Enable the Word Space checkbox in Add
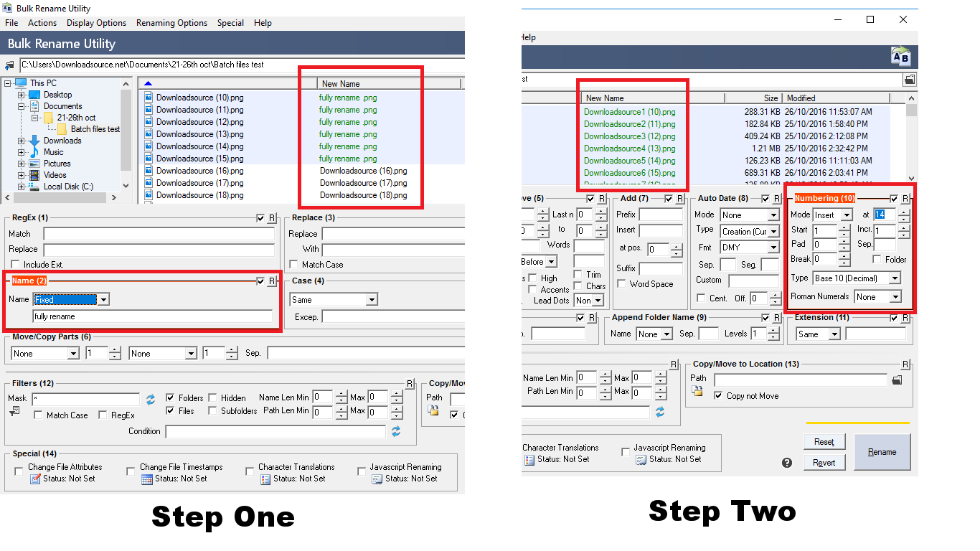The image size is (980, 551). click(x=621, y=284)
